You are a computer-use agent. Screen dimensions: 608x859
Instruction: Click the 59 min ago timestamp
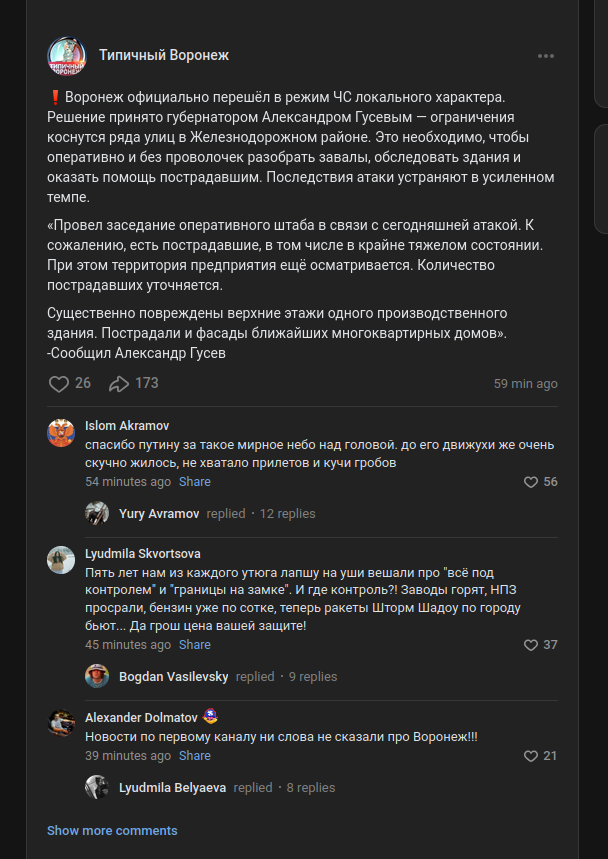click(x=525, y=384)
